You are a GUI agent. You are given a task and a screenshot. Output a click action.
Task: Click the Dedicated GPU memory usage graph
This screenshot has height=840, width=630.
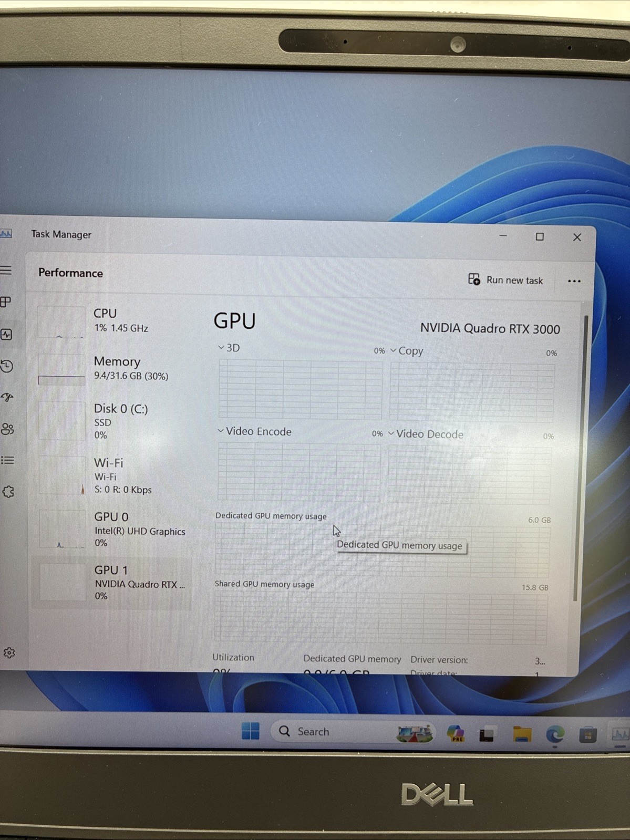(382, 550)
